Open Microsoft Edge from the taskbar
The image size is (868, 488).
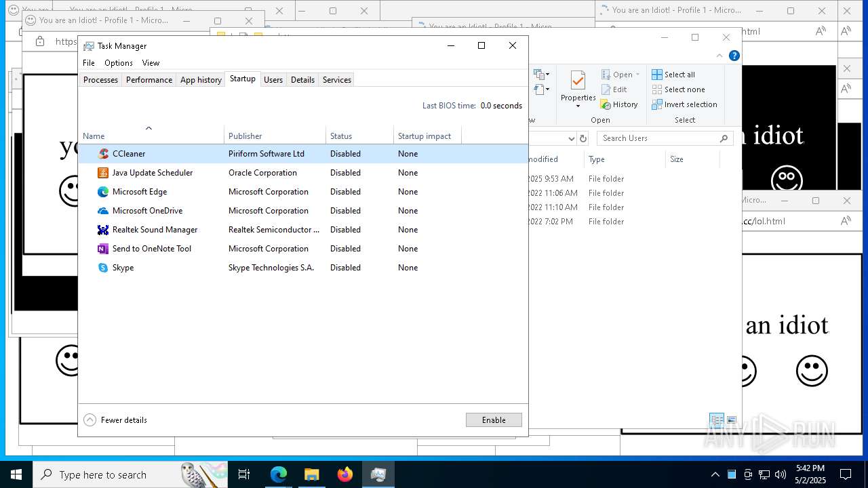279,474
